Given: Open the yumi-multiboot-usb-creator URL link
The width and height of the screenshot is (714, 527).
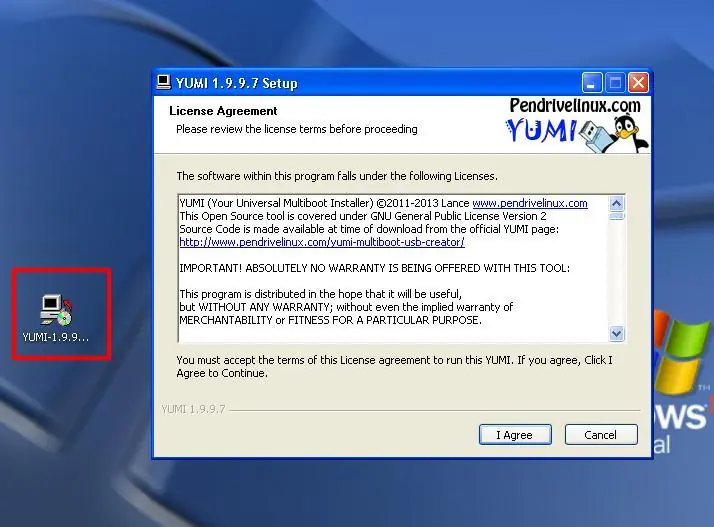Looking at the screenshot, I should 322,242.
